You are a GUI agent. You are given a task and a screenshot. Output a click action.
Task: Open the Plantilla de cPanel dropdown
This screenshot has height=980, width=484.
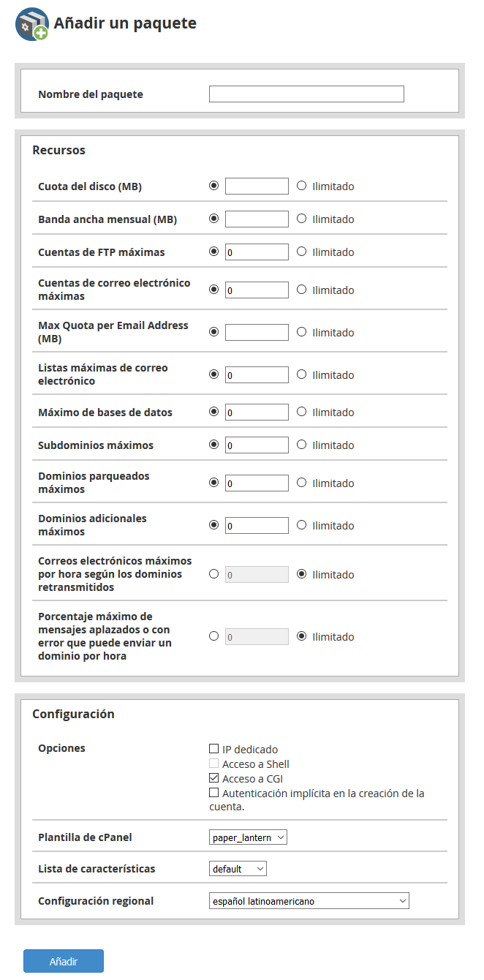coord(248,837)
